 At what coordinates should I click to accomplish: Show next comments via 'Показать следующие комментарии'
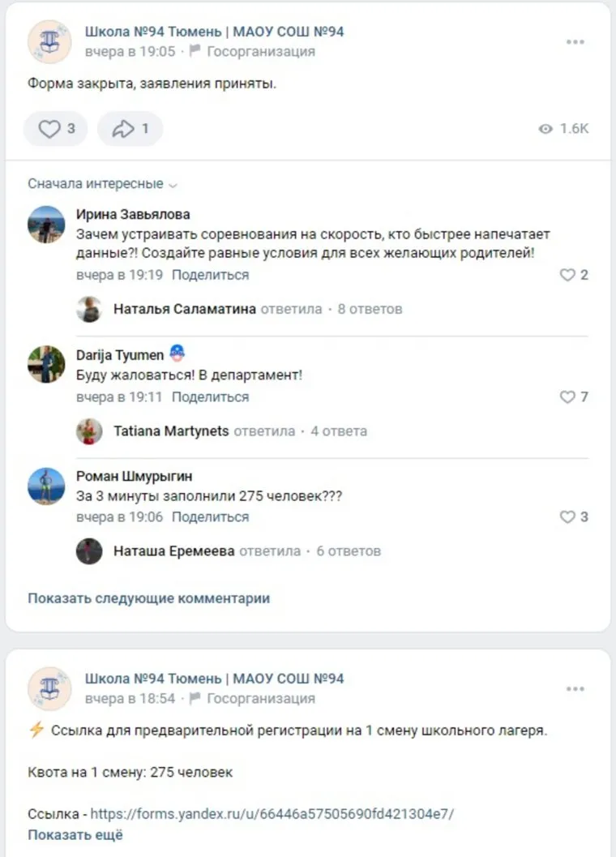coord(148,598)
